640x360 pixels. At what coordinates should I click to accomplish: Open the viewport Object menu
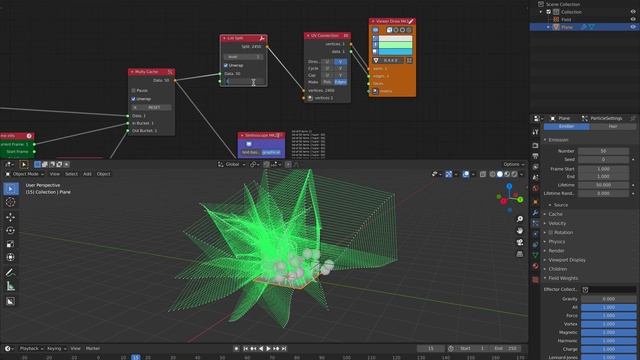[x=103, y=174]
